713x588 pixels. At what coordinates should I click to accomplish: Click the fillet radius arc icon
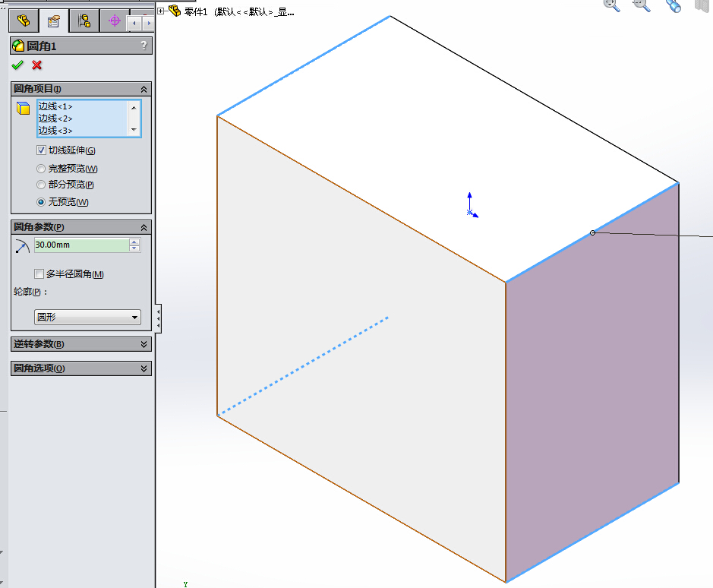(22, 246)
